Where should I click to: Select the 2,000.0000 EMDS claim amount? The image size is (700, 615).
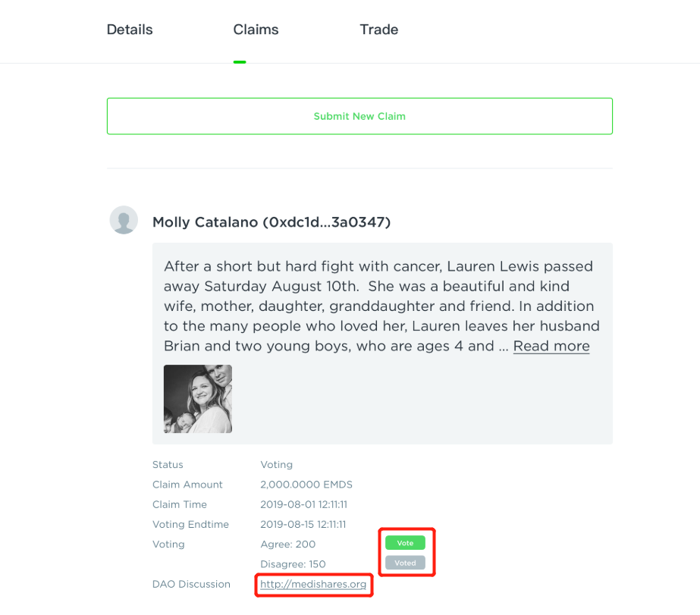click(306, 485)
